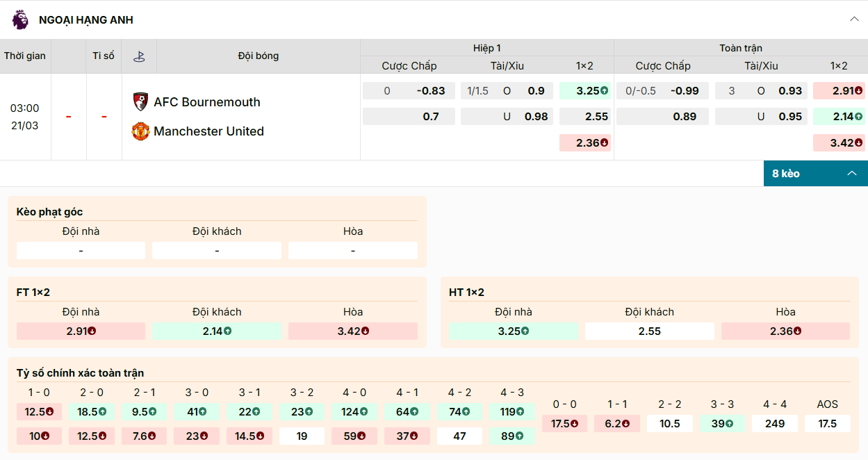
Task: Select exact score 2-1 odds 9.5
Action: pyautogui.click(x=145, y=411)
